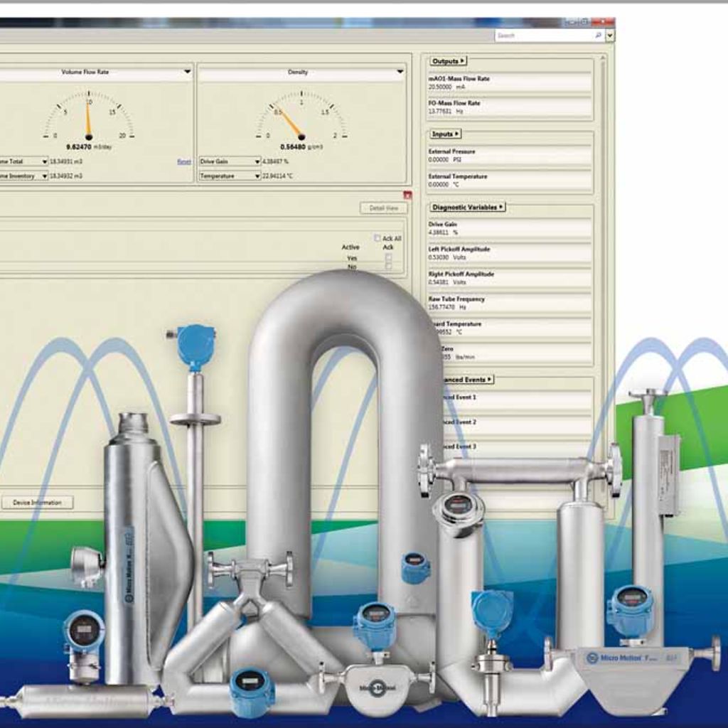The height and width of the screenshot is (728, 728).
Task: Click the search magnifier icon
Action: pos(599,35)
